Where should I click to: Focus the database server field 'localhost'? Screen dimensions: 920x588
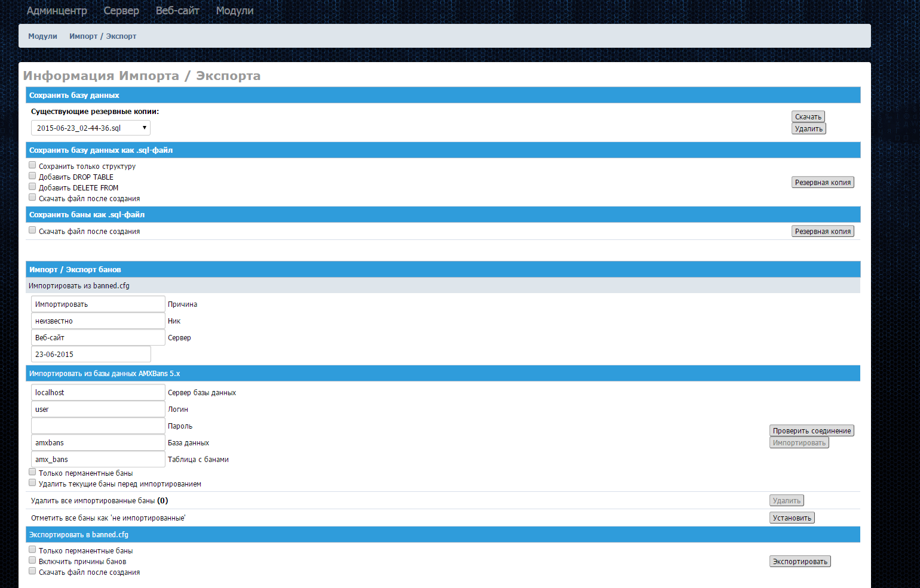pyautogui.click(x=98, y=392)
